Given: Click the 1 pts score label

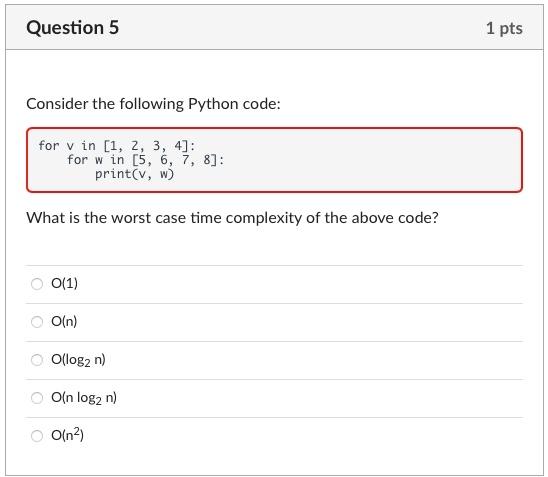Looking at the screenshot, I should tap(504, 29).
